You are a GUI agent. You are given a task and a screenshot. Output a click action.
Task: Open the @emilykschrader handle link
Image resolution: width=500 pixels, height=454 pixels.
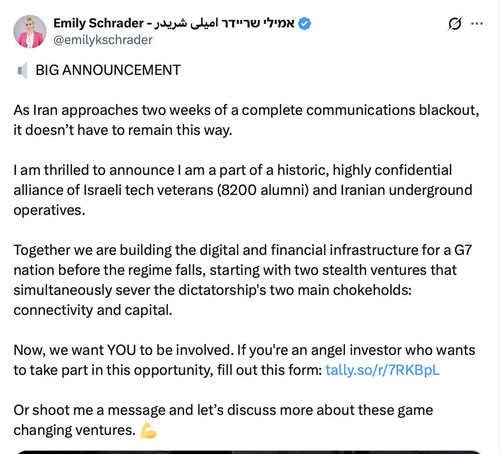103,40
